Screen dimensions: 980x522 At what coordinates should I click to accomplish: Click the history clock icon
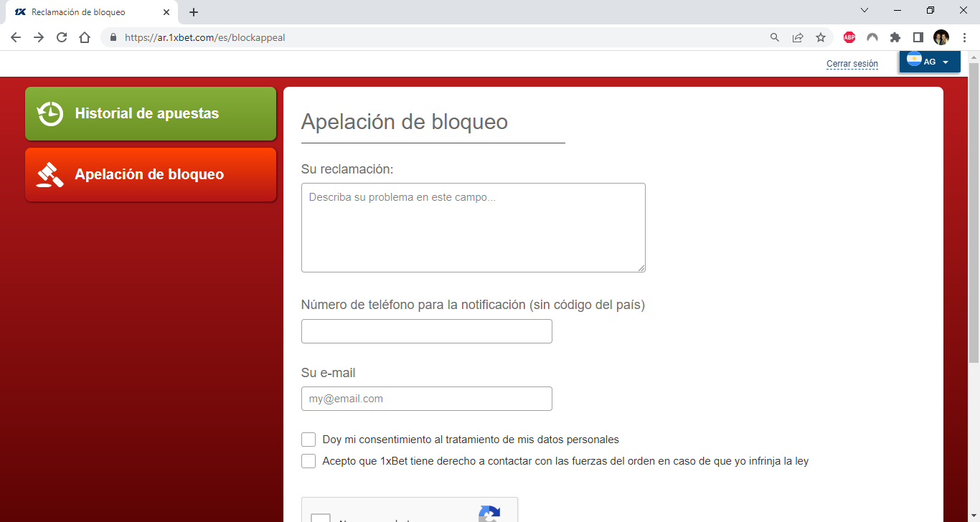[50, 113]
